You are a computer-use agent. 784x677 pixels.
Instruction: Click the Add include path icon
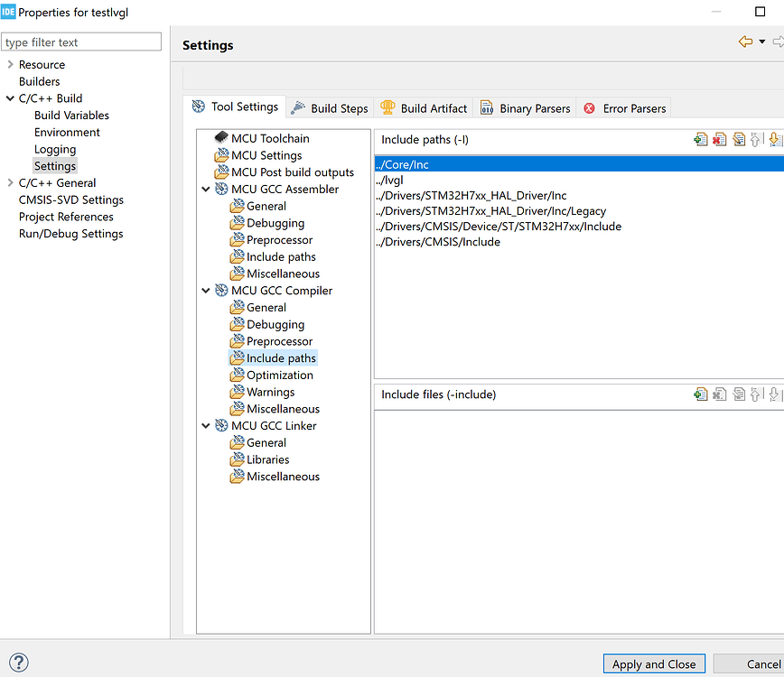coord(701,139)
